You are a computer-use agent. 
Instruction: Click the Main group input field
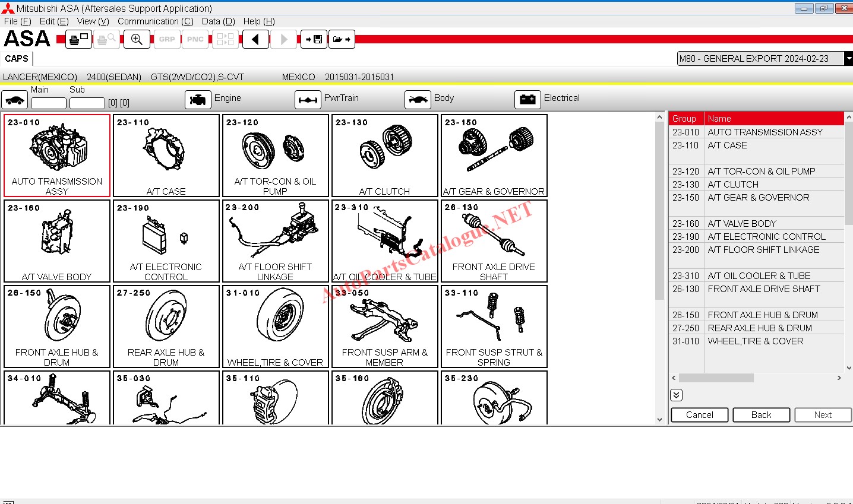[x=48, y=103]
